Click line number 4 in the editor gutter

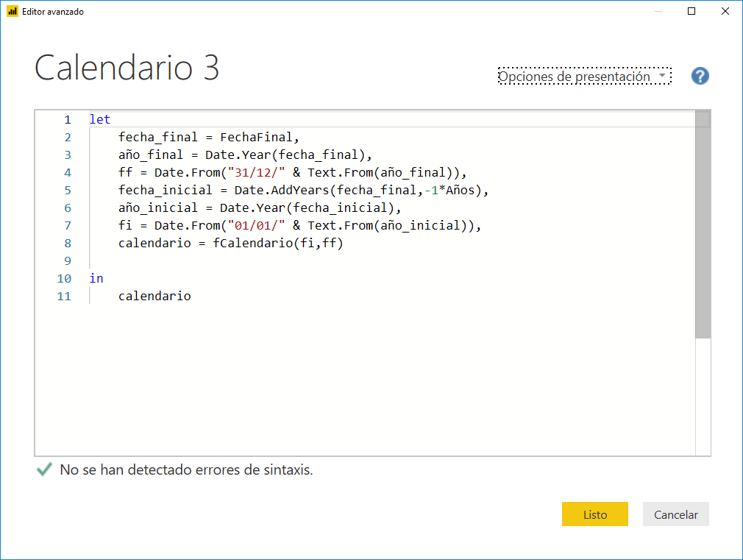click(67, 172)
